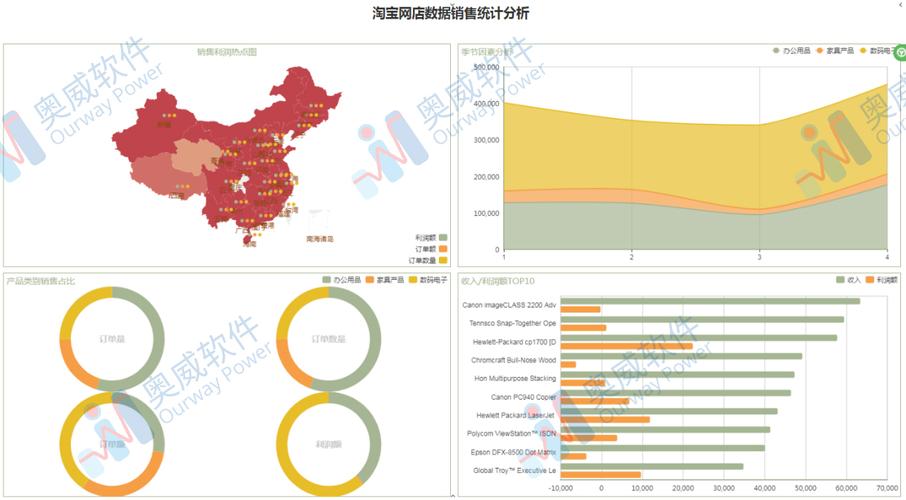Click x-axis label 3 on the season chart
This screenshot has width=906, height=500.
[x=759, y=257]
